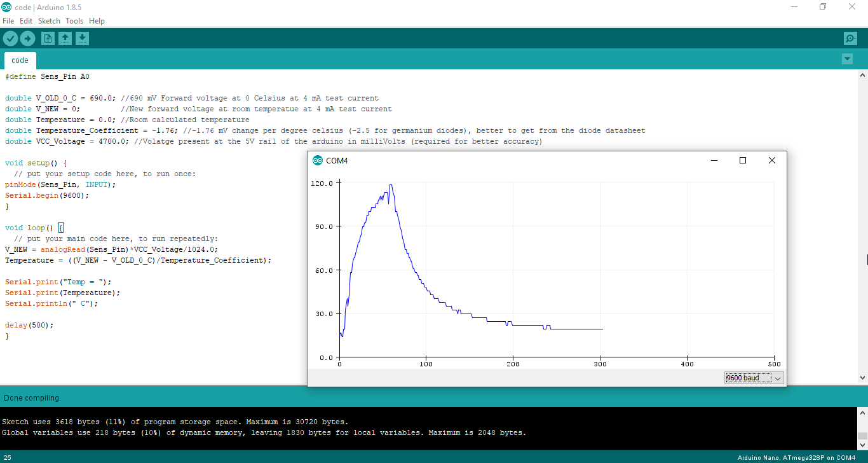The height and width of the screenshot is (463, 868).
Task: Click the '30.0' y-axis label on the plot
Action: coord(324,314)
